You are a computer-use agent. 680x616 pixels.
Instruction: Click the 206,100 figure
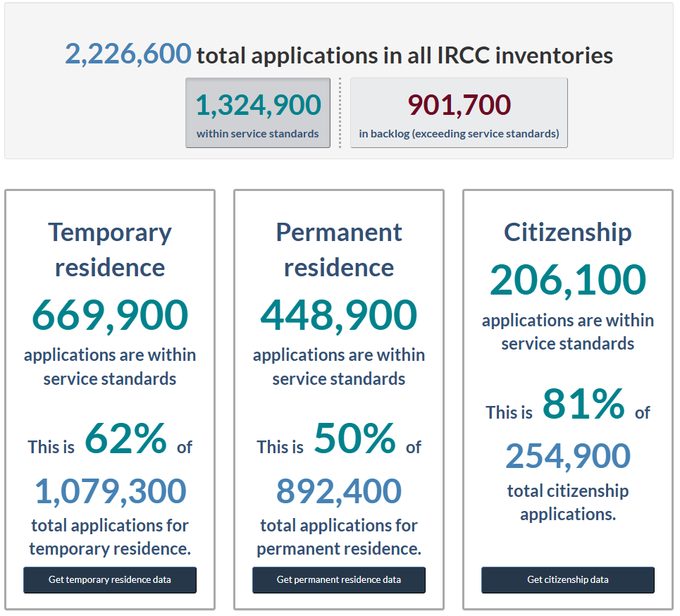click(x=568, y=281)
